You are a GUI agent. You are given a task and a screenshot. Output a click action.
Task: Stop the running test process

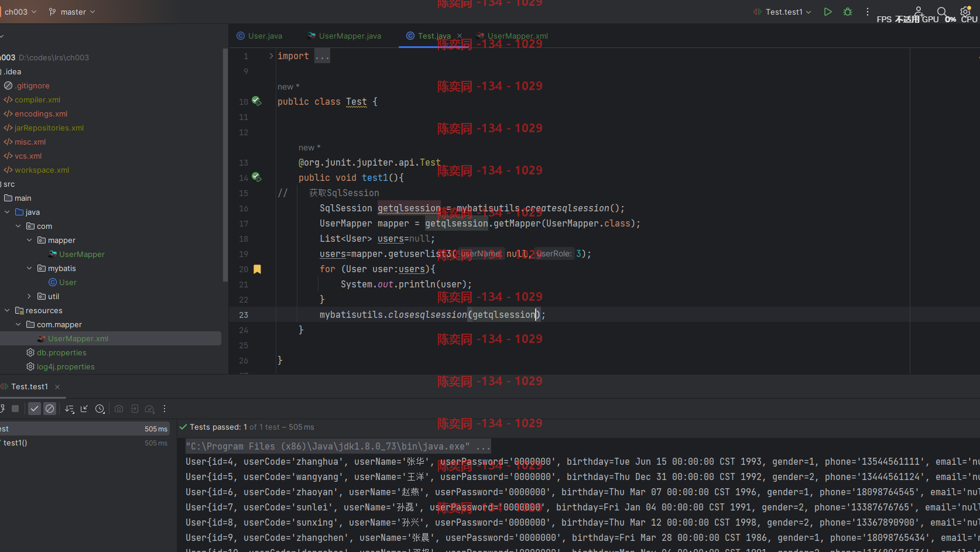(x=15, y=409)
